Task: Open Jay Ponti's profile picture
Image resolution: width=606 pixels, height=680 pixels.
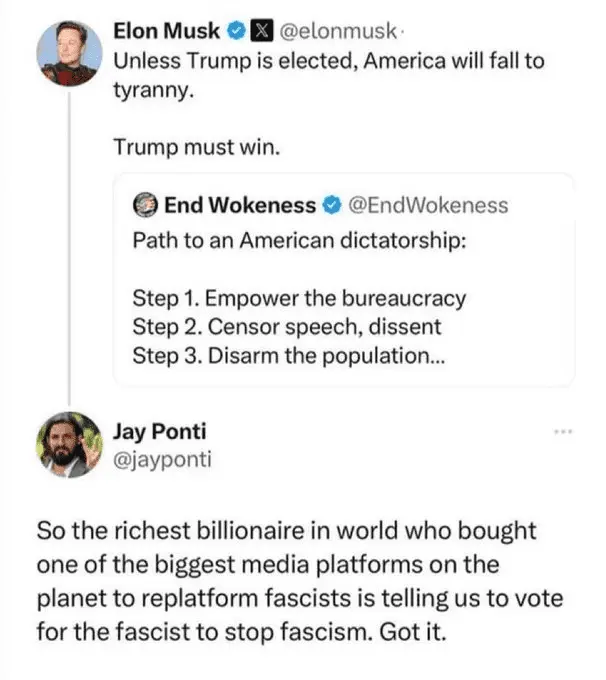Action: [69, 444]
